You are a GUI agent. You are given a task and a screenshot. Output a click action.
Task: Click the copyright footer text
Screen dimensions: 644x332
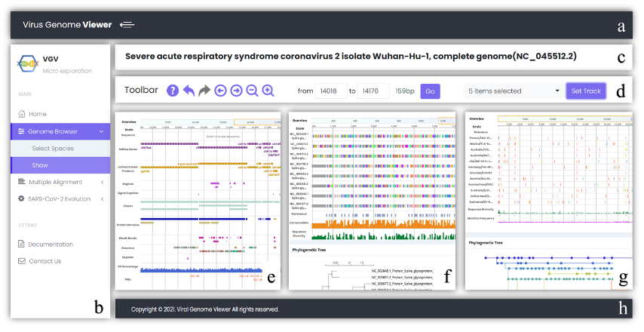coord(205,309)
